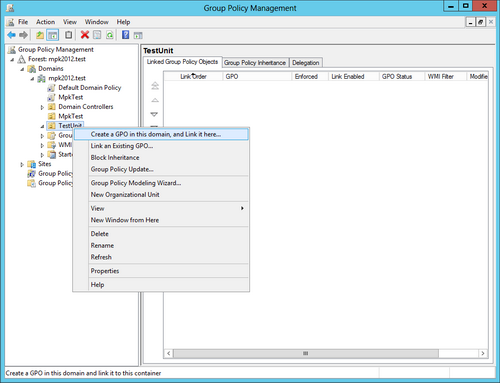Sort by the WMI Filter column header
500x383 pixels.
(446, 76)
